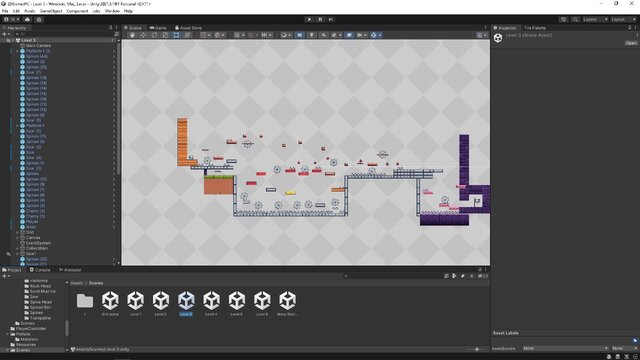The width and height of the screenshot is (640, 360).
Task: Open the editor search magnifier icon
Action: [575, 19]
